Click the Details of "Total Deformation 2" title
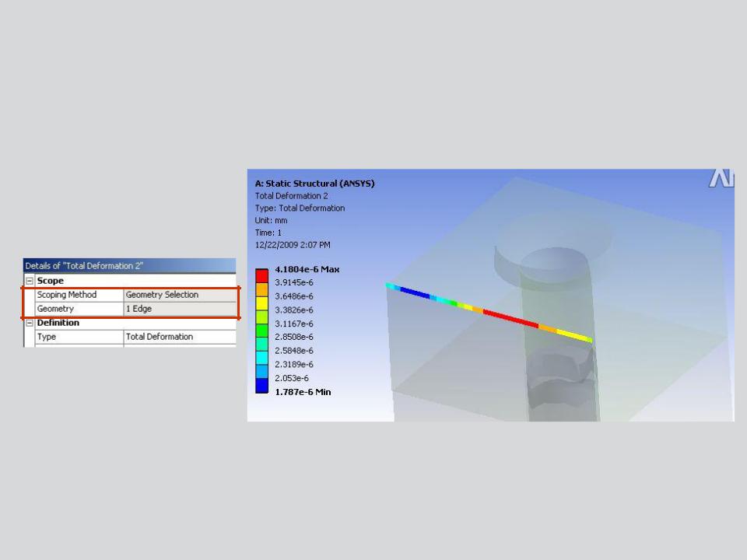Viewport: 747px width, 560px height. coord(84,266)
